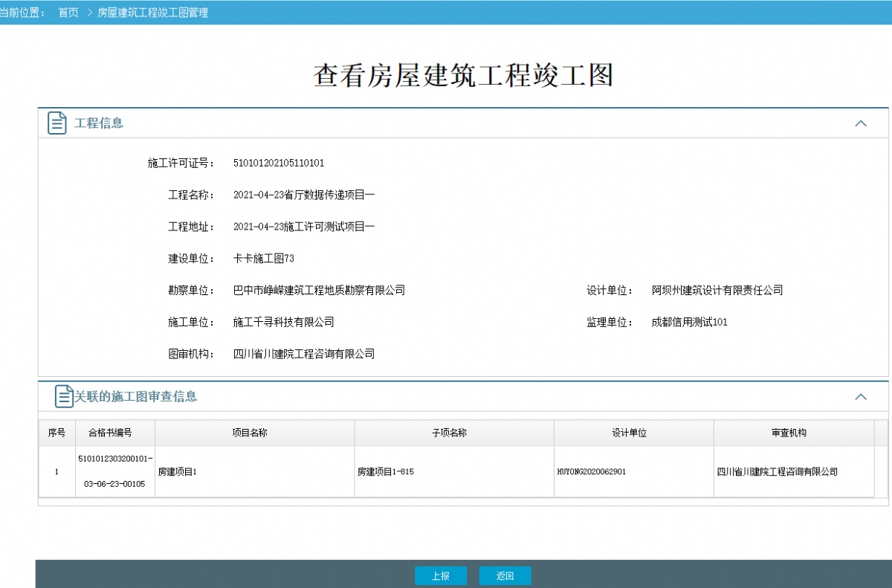Screen dimensions: 892x588
Task: Click address 2021-04-23施工许可测试项目一
Action: coord(304,227)
